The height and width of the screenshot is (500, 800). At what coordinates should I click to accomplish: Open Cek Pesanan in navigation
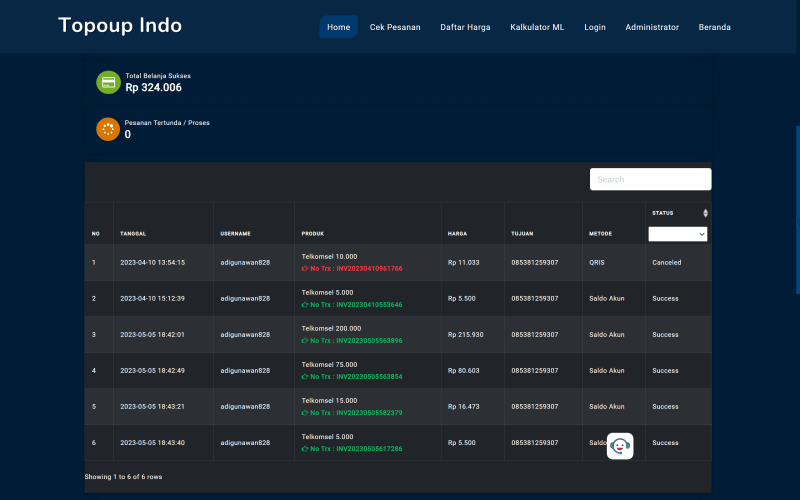395,27
